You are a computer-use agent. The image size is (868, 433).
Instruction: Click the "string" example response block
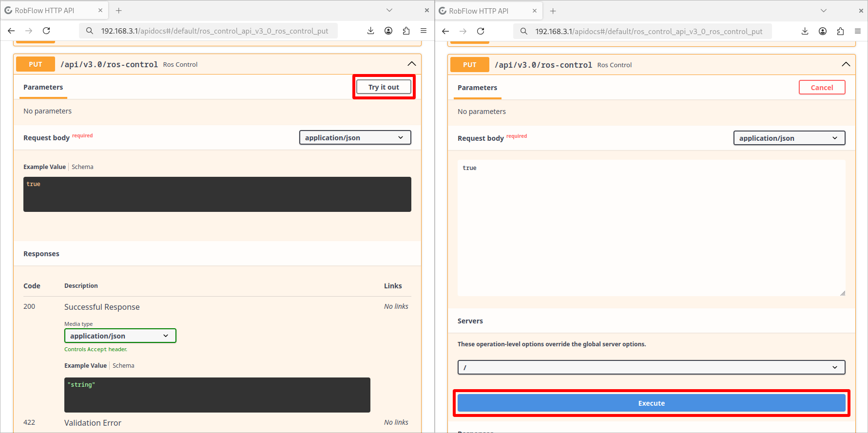click(x=217, y=395)
